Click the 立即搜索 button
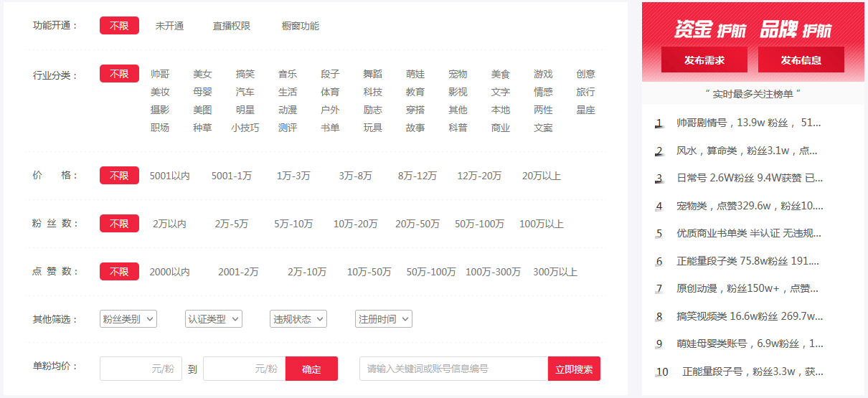The image size is (868, 398). [574, 369]
